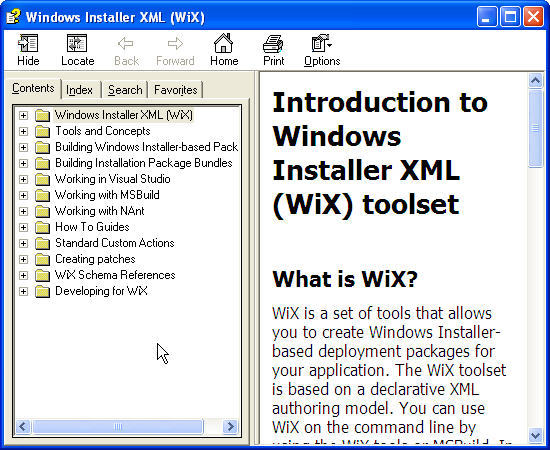This screenshot has width=550, height=450.
Task: Click the contents tree right scroll arrow
Action: [x=230, y=427]
